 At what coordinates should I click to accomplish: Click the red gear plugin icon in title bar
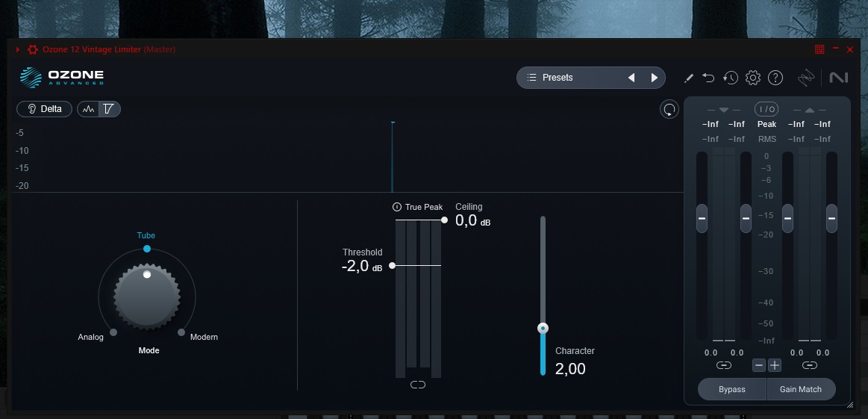33,49
